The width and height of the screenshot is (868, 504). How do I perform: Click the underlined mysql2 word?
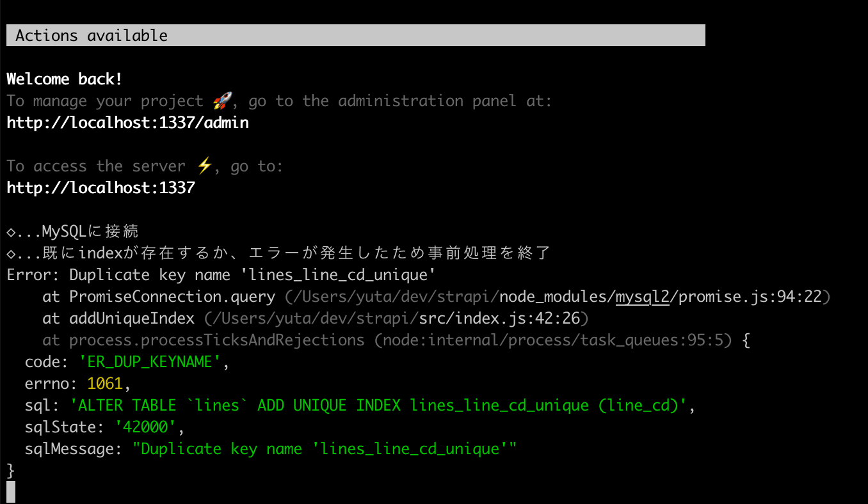click(642, 297)
